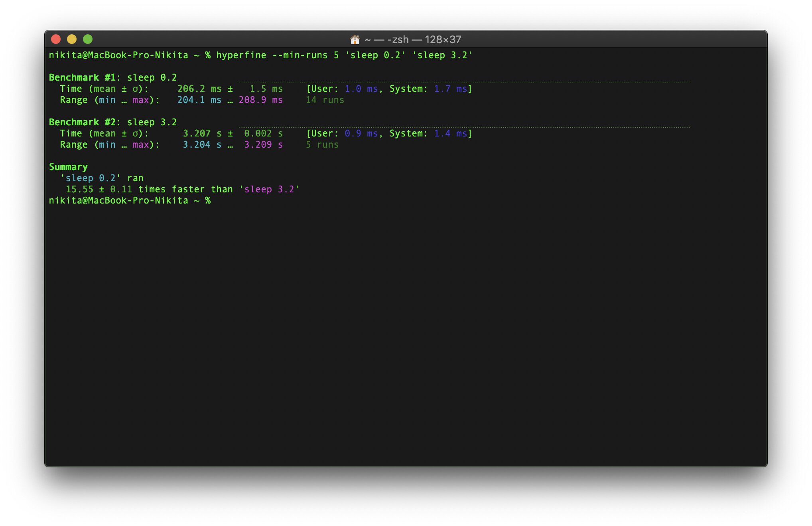Click the '208.9 ms' max value
This screenshot has height=526, width=812.
click(x=261, y=100)
